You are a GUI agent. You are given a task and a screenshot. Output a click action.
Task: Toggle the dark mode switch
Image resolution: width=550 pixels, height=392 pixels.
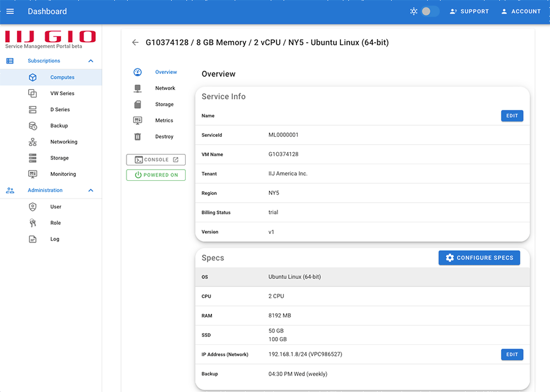[430, 11]
